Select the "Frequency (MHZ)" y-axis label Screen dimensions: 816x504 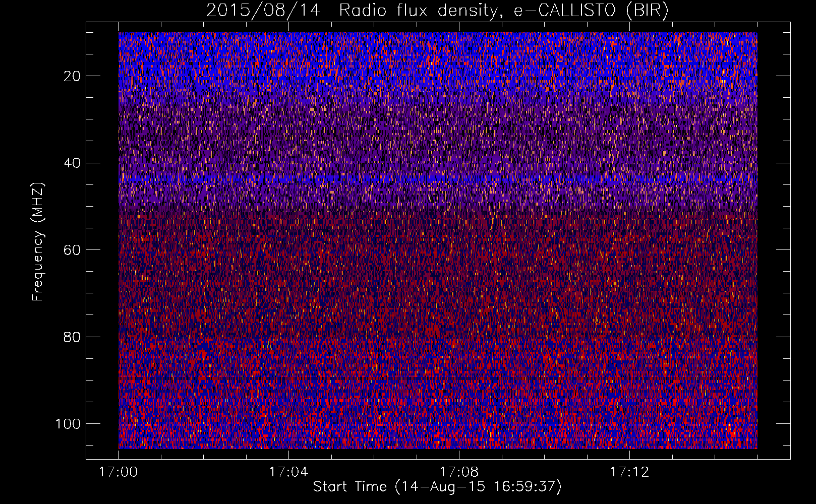[x=38, y=241]
